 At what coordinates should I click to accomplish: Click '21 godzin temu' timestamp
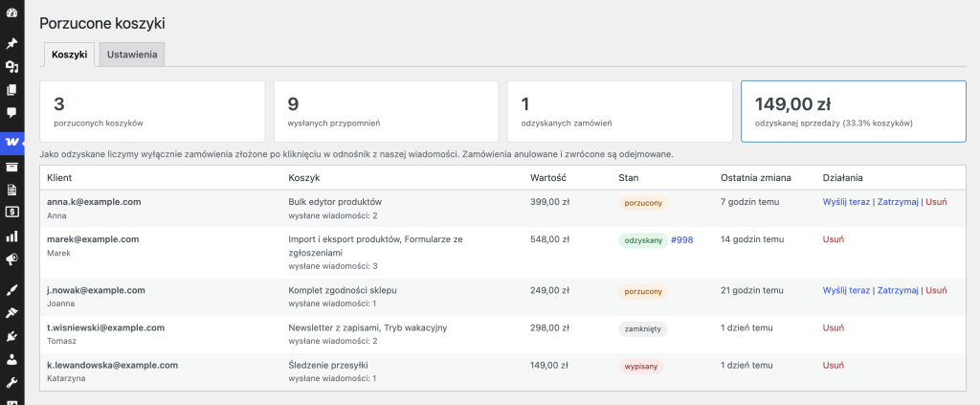click(x=752, y=290)
